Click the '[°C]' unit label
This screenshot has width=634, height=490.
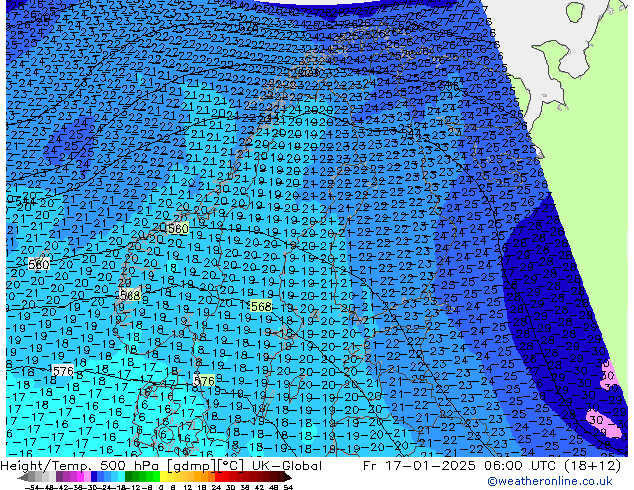230,466
